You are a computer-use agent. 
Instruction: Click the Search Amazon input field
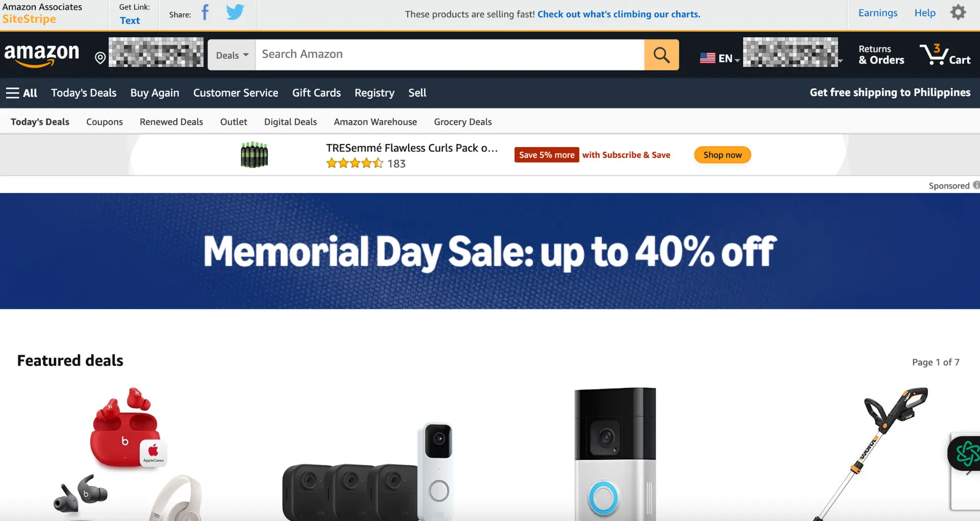pos(450,55)
